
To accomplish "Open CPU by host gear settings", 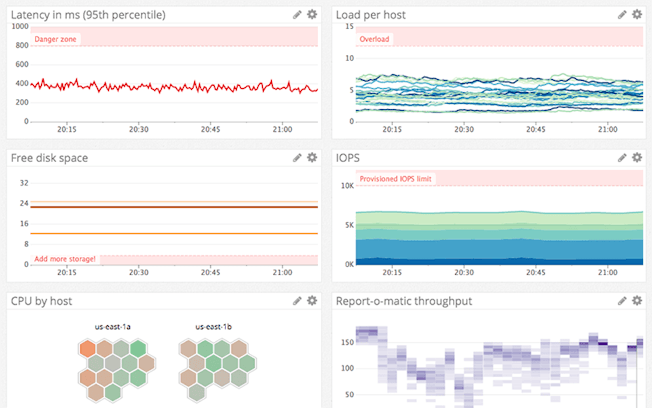I will (312, 300).
